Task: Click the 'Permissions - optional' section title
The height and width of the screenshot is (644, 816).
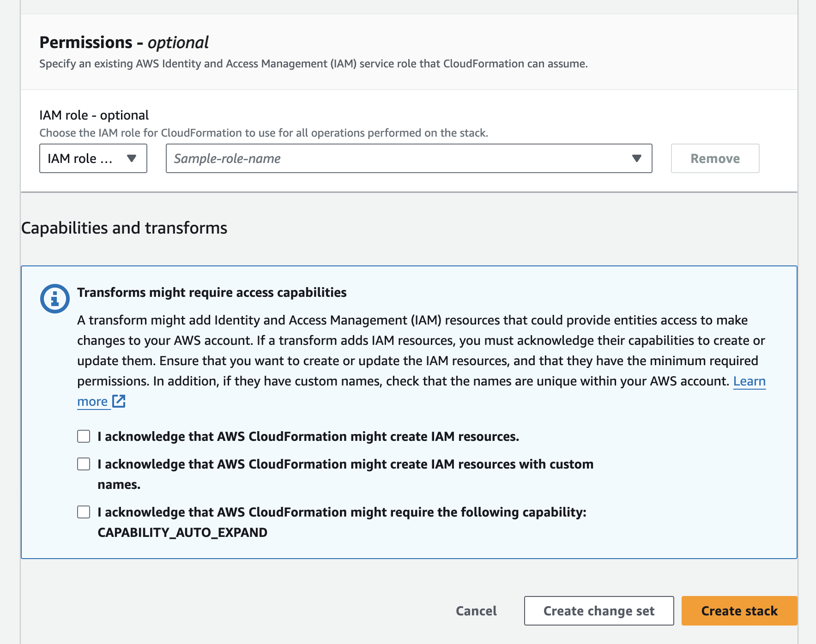Action: [x=124, y=42]
